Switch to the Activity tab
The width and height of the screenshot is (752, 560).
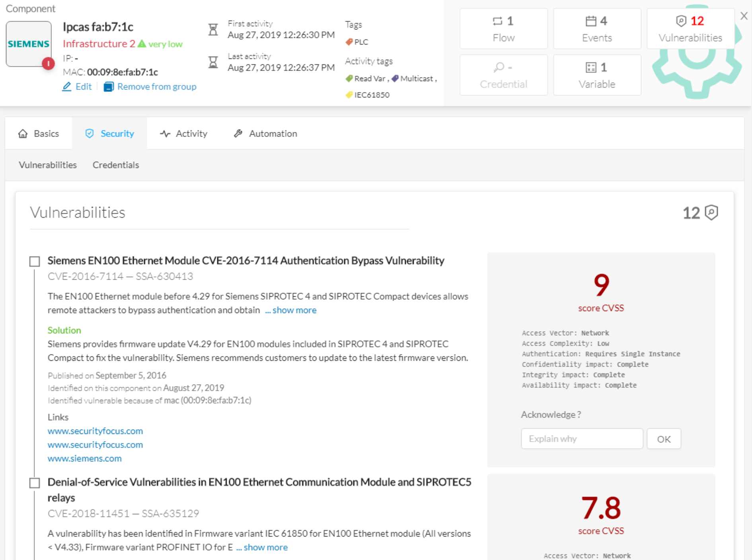[x=183, y=134]
